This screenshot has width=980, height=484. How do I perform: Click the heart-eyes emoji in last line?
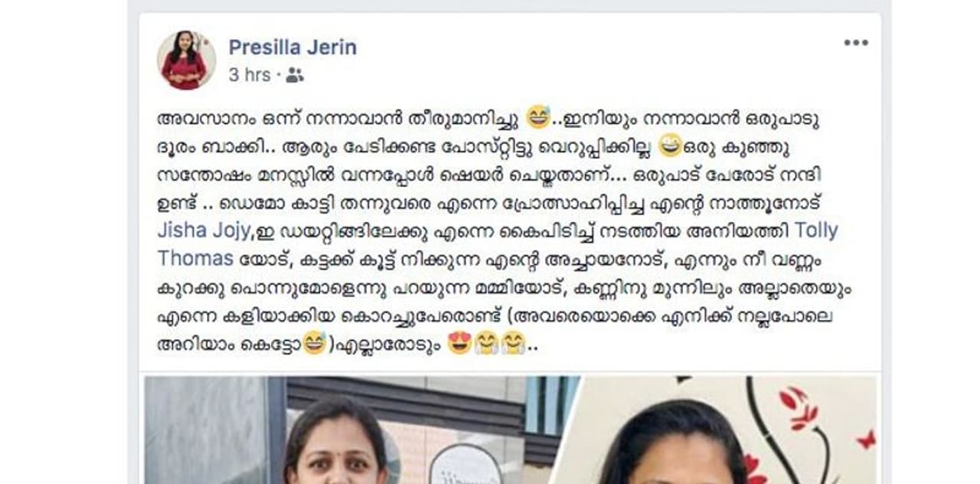click(459, 342)
